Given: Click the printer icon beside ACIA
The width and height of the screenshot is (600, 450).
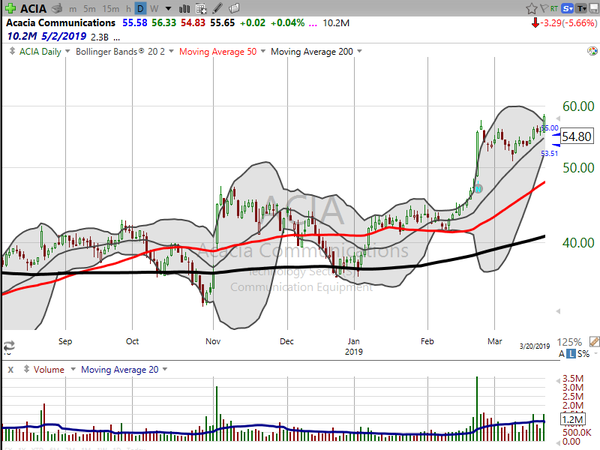Looking at the screenshot, I should [x=57, y=8].
